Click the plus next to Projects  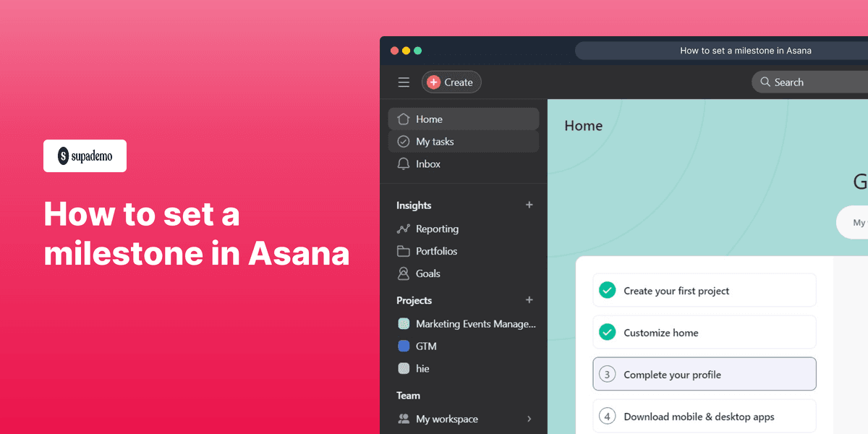click(529, 299)
